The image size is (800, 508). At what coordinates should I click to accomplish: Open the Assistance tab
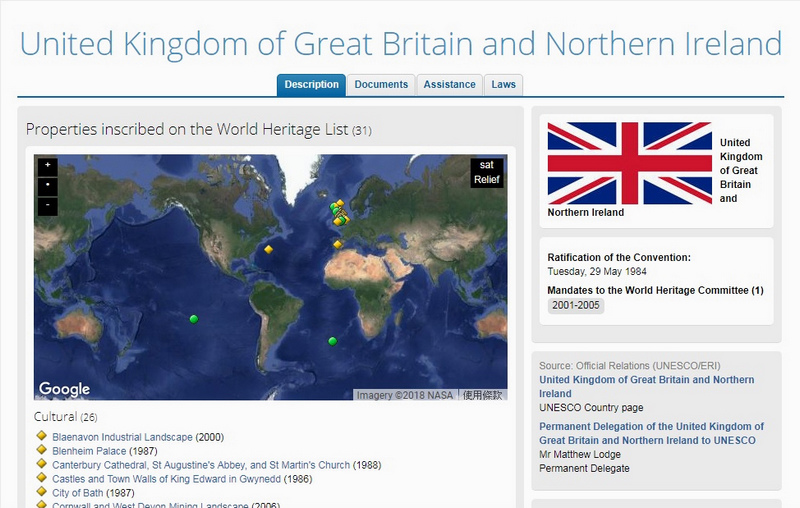449,85
